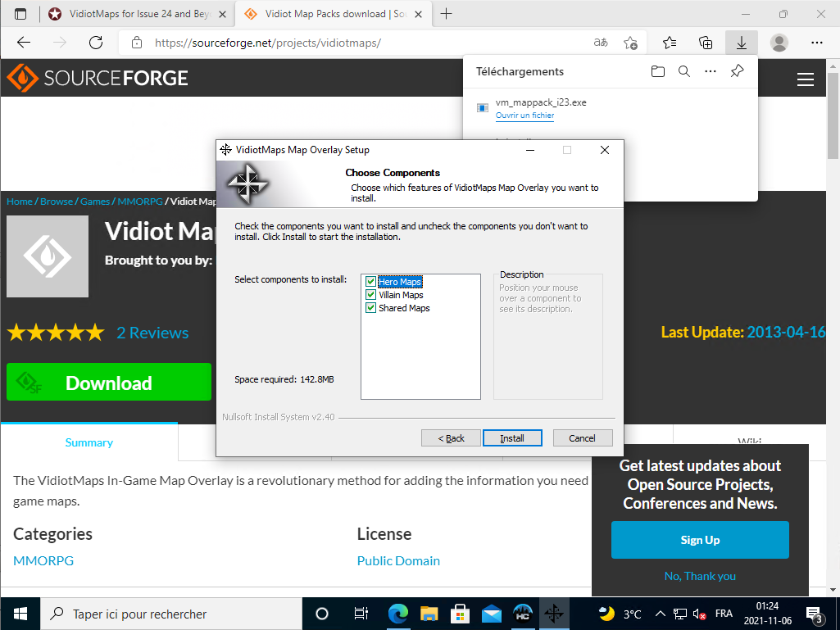Open Task View on taskbar

(361, 614)
